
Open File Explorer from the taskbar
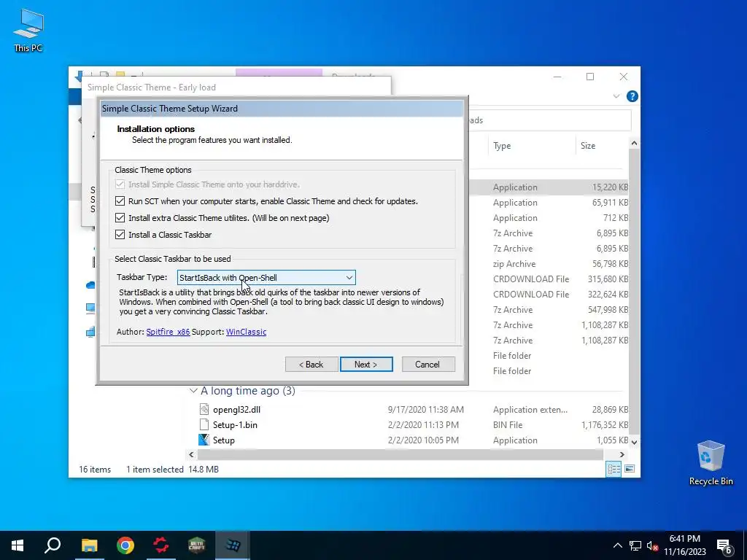89,545
